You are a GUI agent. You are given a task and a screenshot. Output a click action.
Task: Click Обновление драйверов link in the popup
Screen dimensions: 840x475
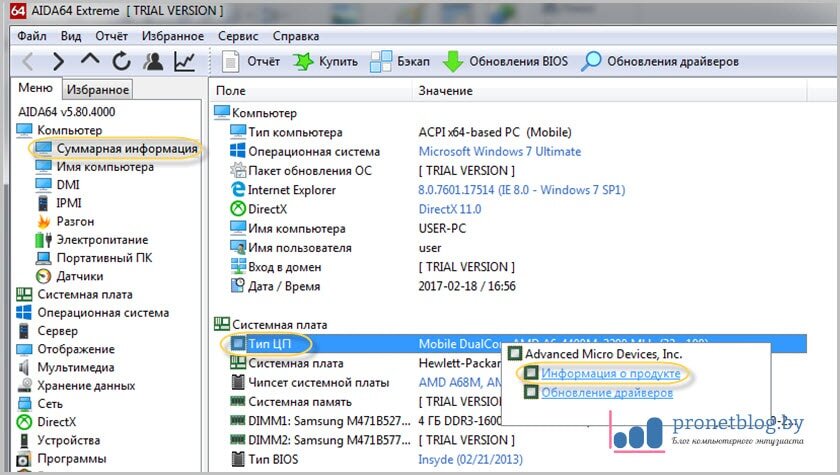tap(606, 393)
